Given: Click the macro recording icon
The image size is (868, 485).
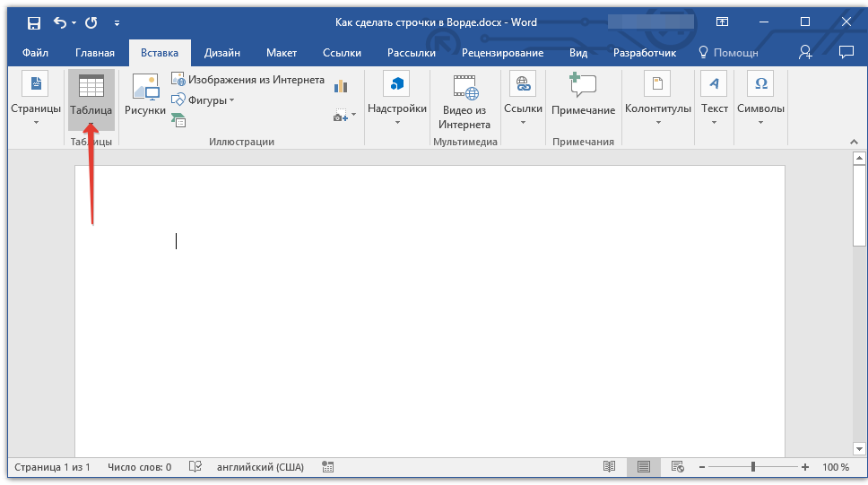Looking at the screenshot, I should (x=327, y=467).
